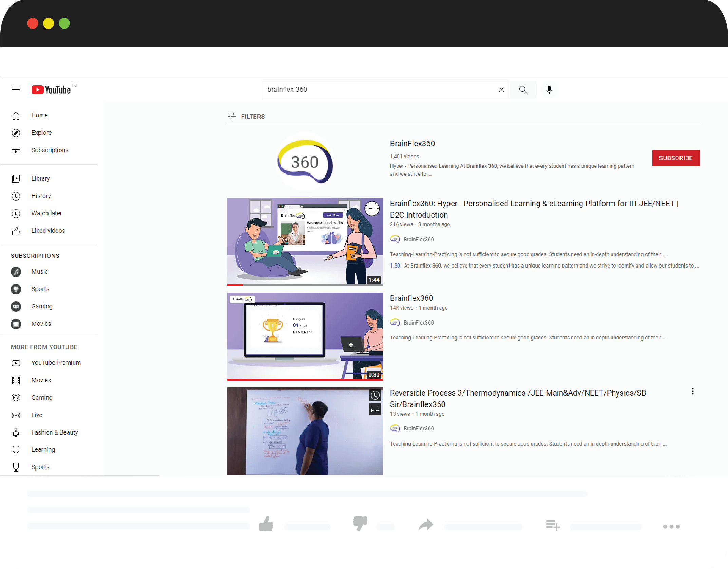The width and height of the screenshot is (728, 569).
Task: Open the Brainflex360 14K views video title
Action: pyautogui.click(x=411, y=298)
